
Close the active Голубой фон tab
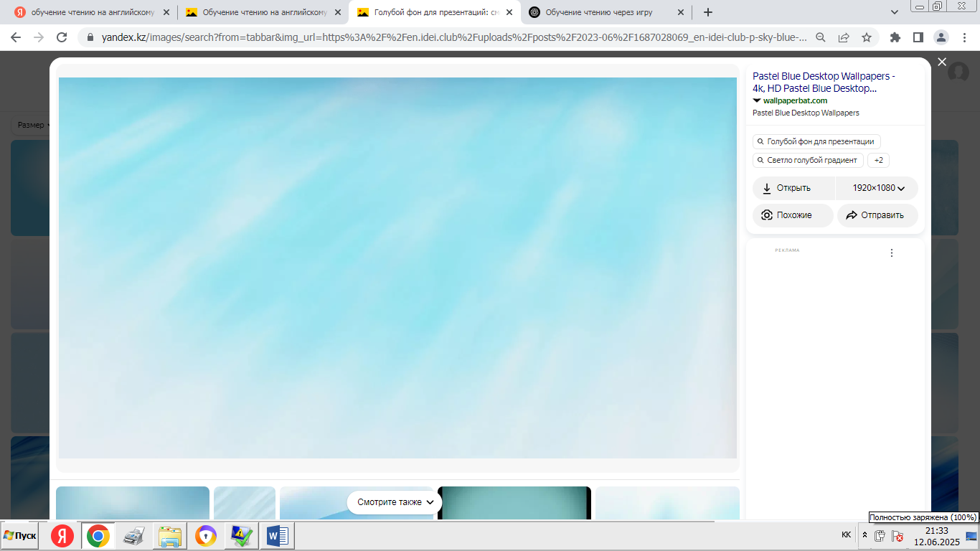coord(509,12)
